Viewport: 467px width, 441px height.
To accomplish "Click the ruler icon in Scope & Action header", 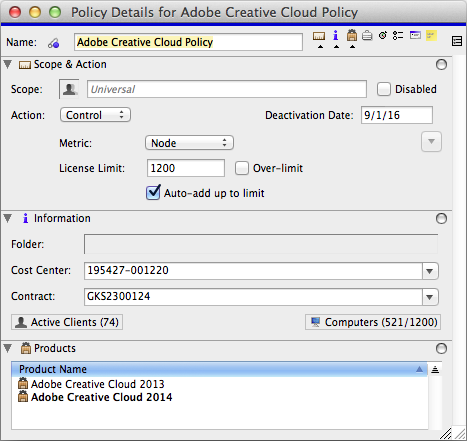I will pos(25,65).
